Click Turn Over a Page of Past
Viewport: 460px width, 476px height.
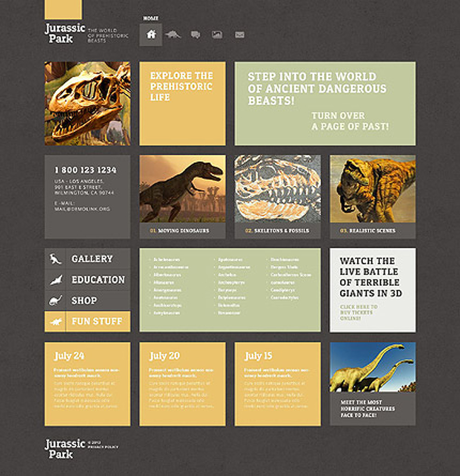coord(350,121)
